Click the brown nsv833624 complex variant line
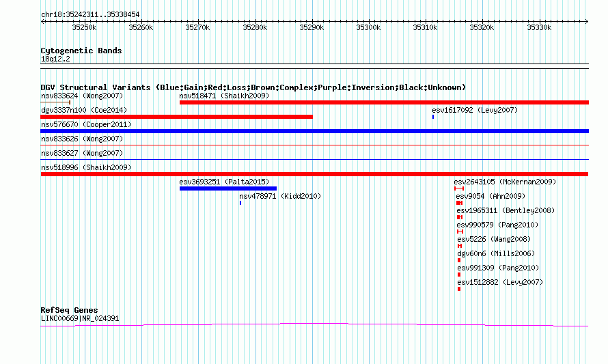This screenshot has width=608, height=364. tap(55, 102)
